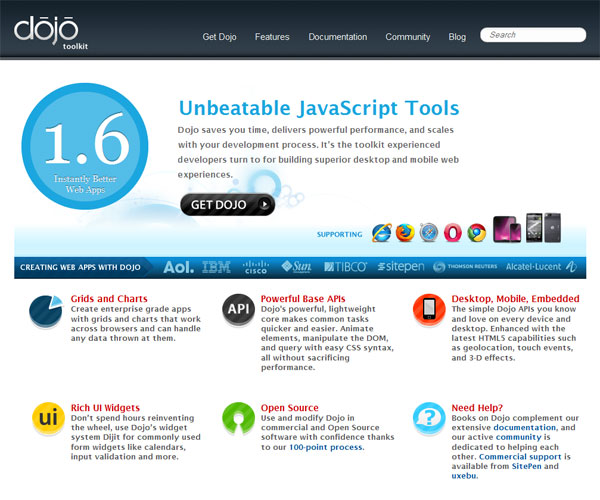Click the Dojo toolkit logo

click(x=51, y=33)
